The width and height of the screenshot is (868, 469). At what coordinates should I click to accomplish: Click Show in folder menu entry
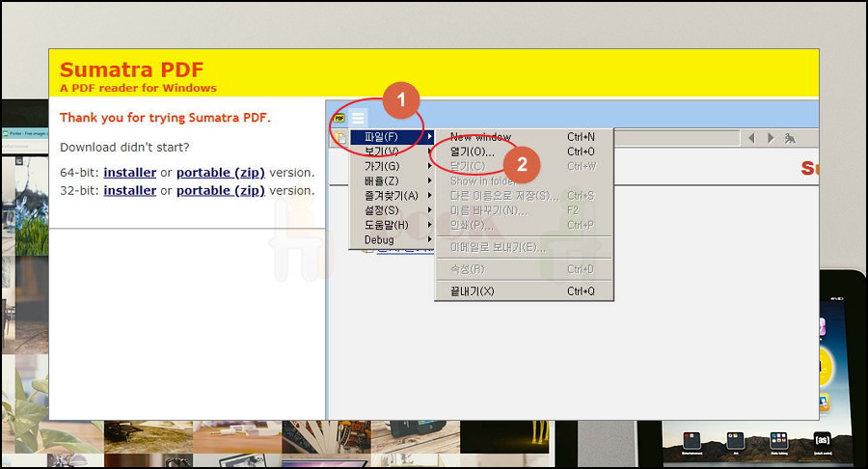tap(524, 181)
